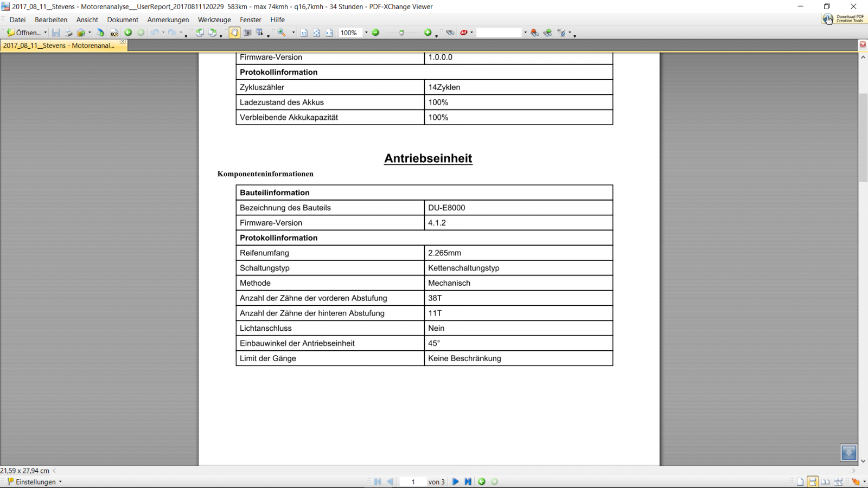Select the text Select tool
The height and width of the screenshot is (488, 868).
click(x=260, y=33)
